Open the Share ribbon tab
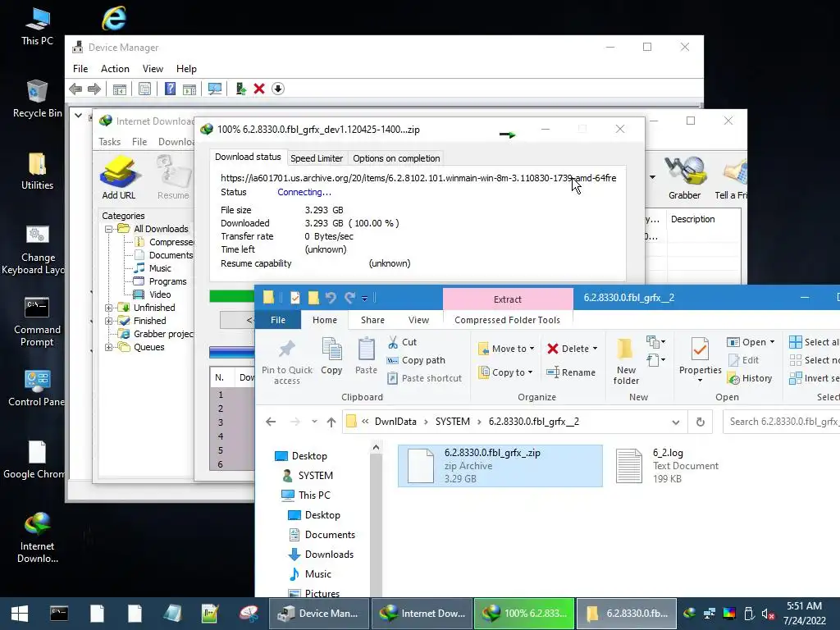 click(x=373, y=320)
